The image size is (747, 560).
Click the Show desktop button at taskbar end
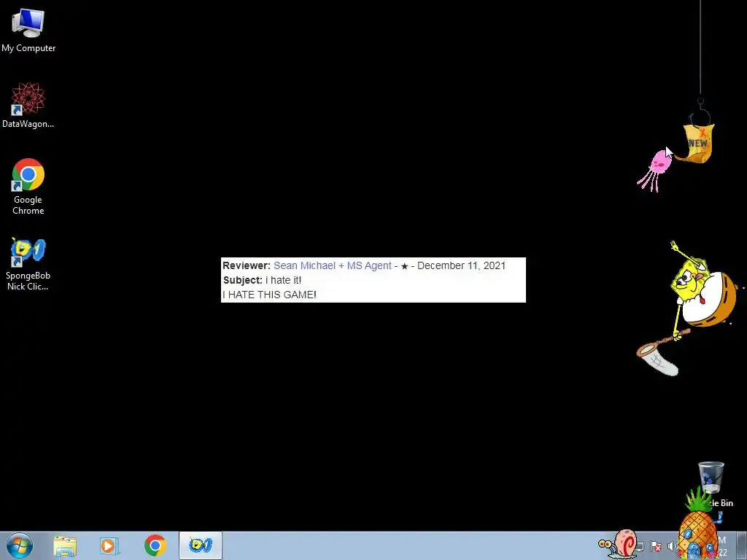pos(742,545)
